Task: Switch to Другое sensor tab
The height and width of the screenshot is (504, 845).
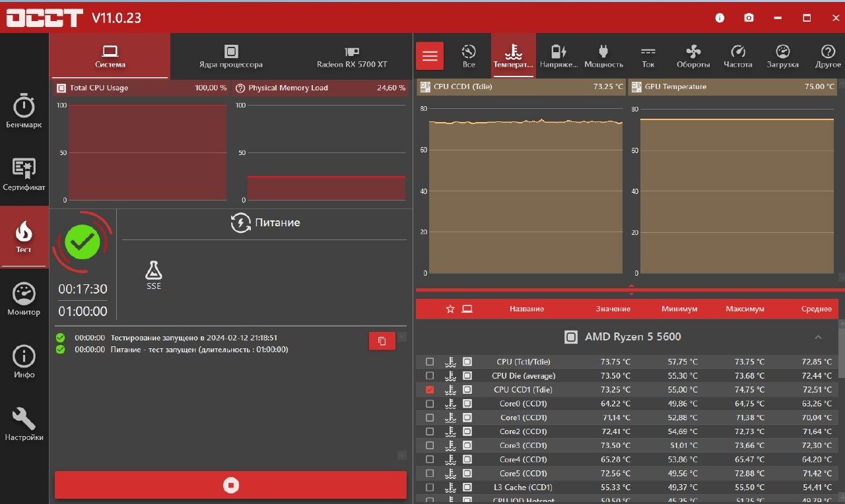Action: pos(828,56)
